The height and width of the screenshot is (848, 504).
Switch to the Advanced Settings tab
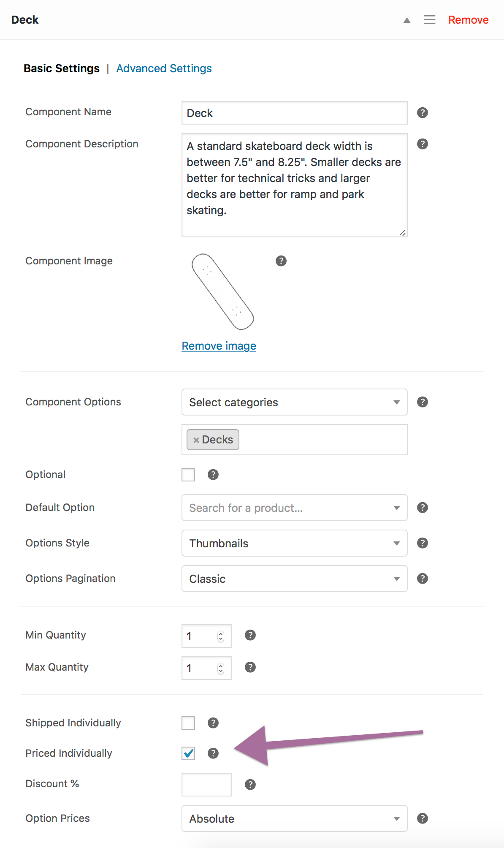pyautogui.click(x=164, y=68)
